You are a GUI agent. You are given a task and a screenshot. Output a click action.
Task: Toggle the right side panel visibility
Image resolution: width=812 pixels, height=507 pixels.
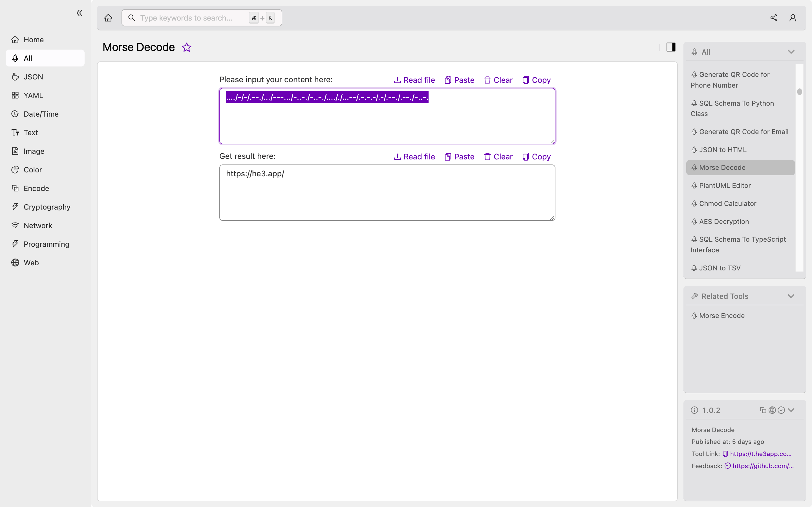pyautogui.click(x=671, y=47)
